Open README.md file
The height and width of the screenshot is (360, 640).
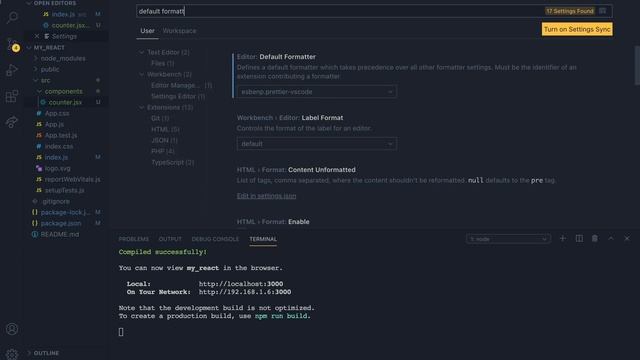[x=60, y=234]
